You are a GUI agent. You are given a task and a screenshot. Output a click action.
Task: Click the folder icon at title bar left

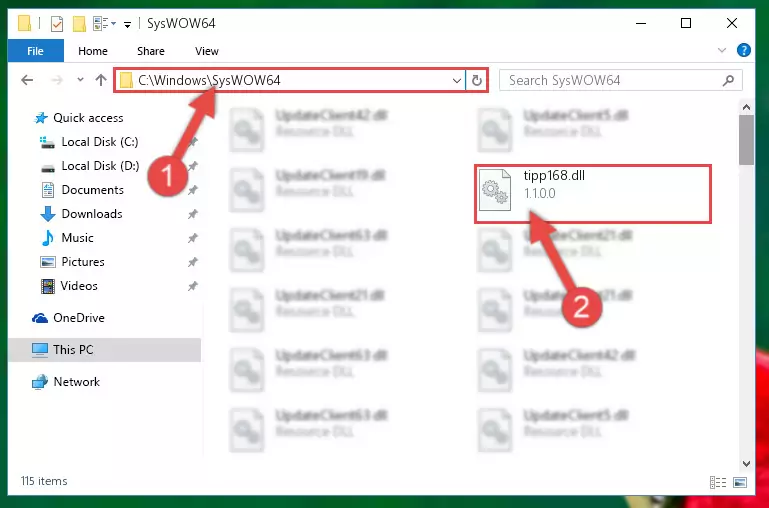click(24, 23)
